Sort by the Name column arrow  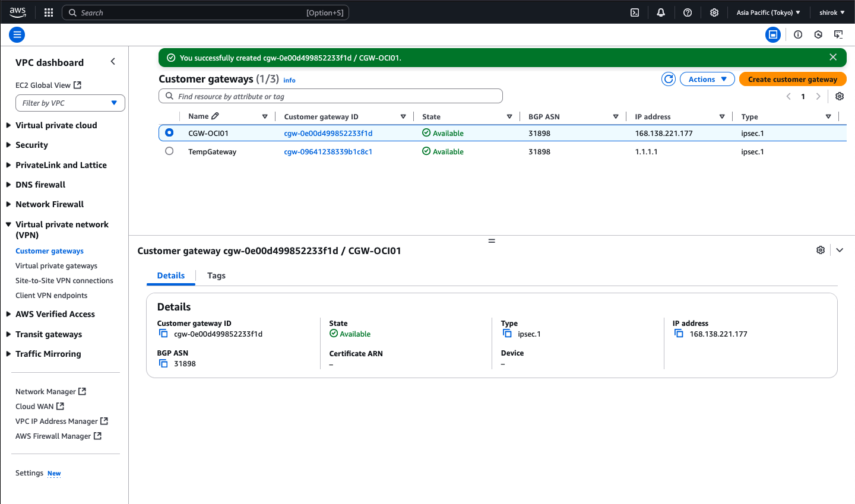pos(265,116)
